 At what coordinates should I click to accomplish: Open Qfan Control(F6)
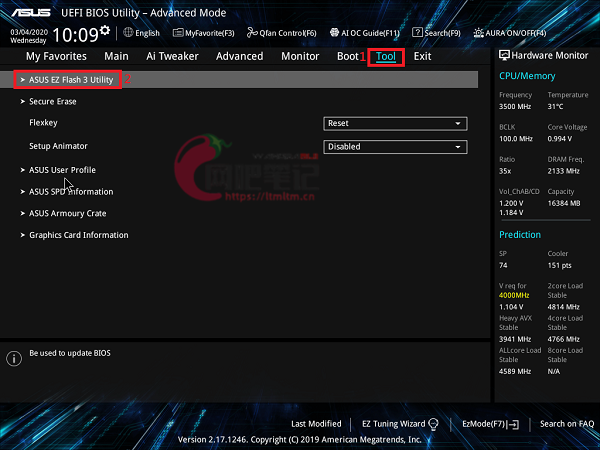pyautogui.click(x=282, y=33)
